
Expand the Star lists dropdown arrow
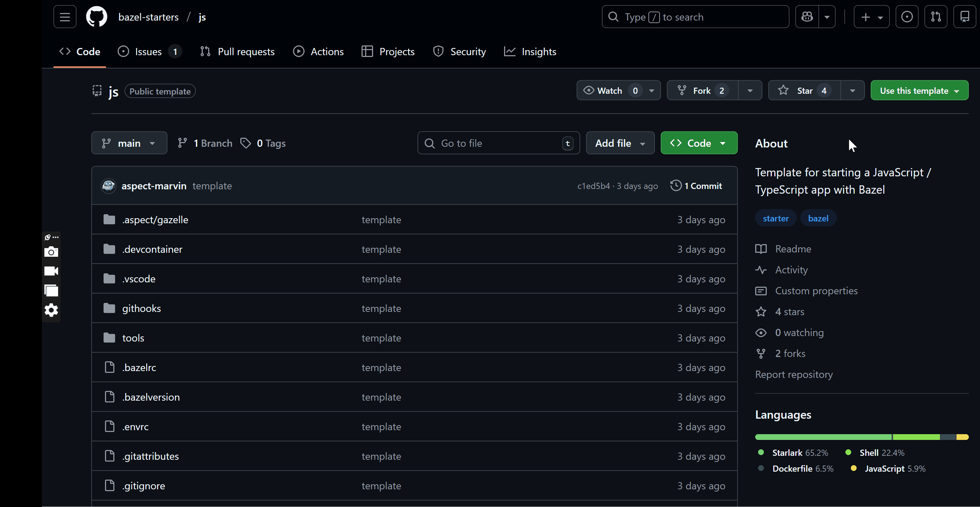coord(853,91)
